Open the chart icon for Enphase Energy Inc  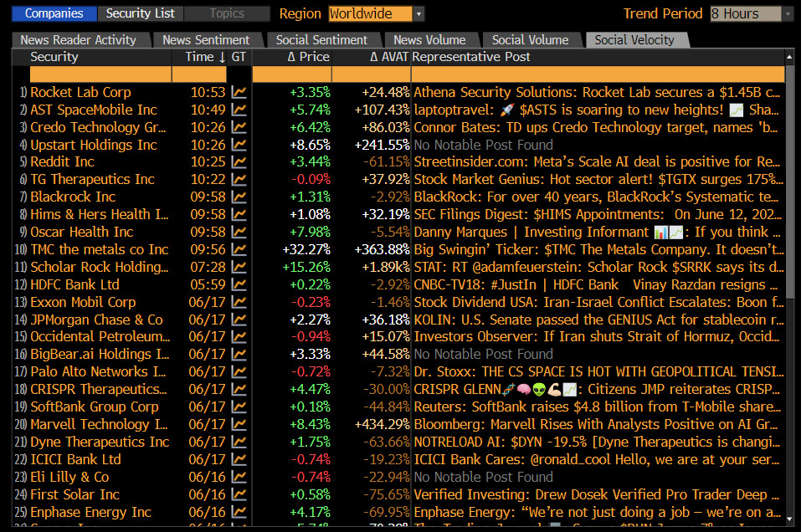pos(239,512)
